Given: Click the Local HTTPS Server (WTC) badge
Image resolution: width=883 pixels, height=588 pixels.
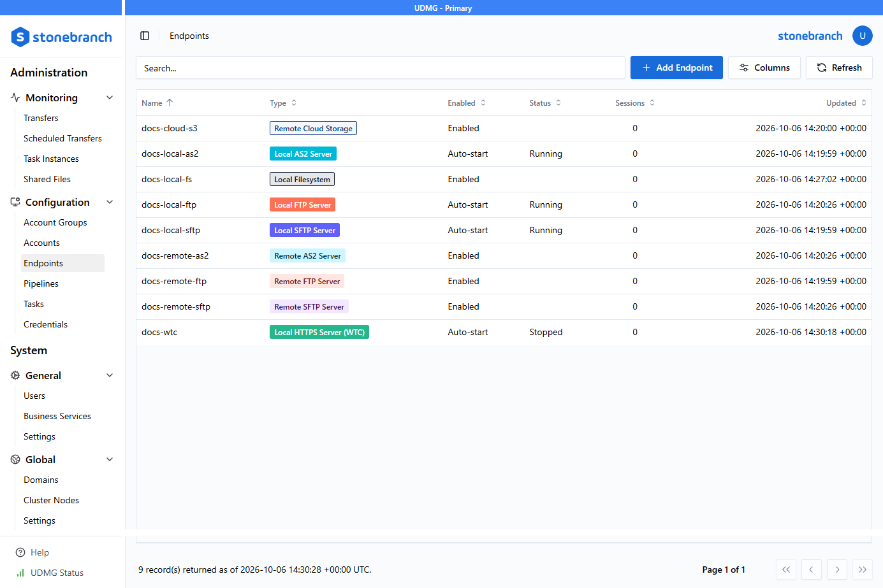Looking at the screenshot, I should [319, 332].
